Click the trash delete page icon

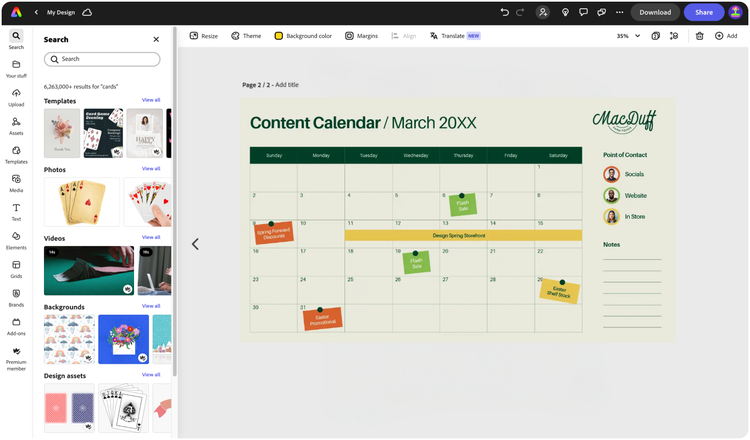tap(699, 36)
